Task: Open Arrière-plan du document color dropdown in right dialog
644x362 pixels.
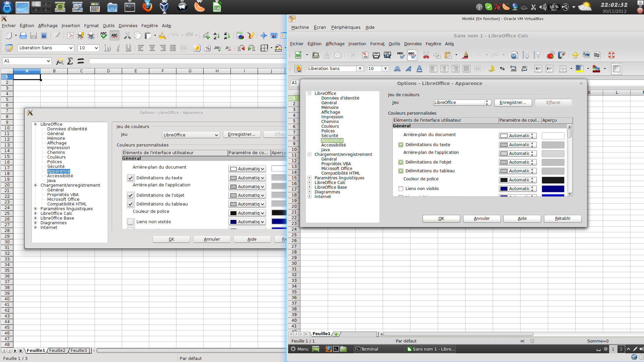Action: (518, 136)
